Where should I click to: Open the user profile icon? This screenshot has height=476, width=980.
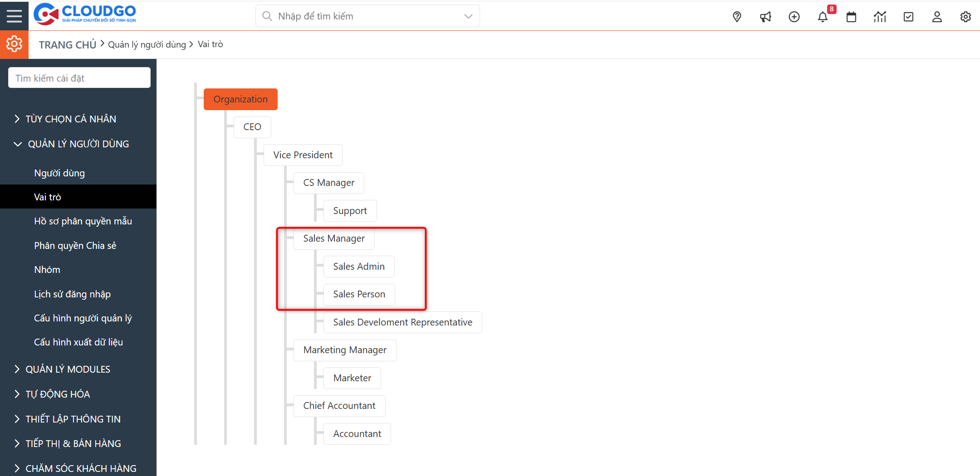(x=937, y=16)
